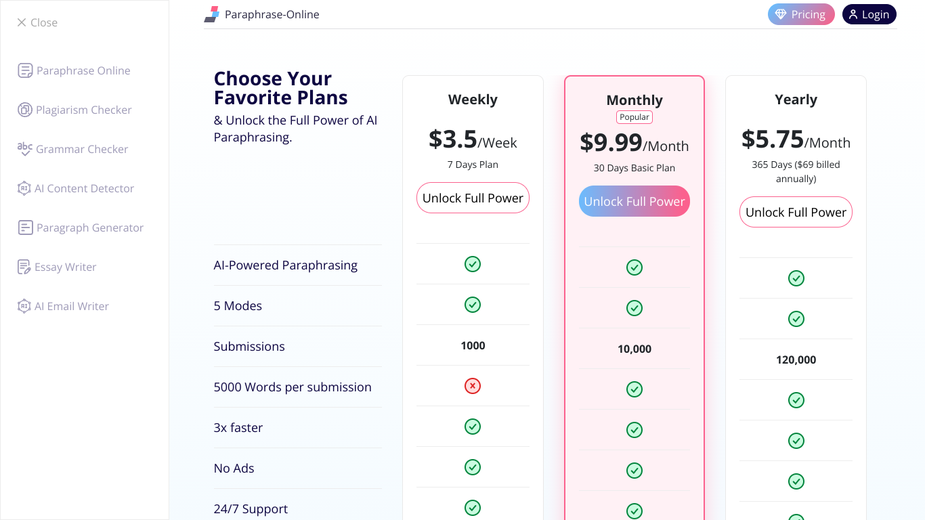Launch the AI Content Detector icon
This screenshot has width=925, height=520.
[24, 188]
